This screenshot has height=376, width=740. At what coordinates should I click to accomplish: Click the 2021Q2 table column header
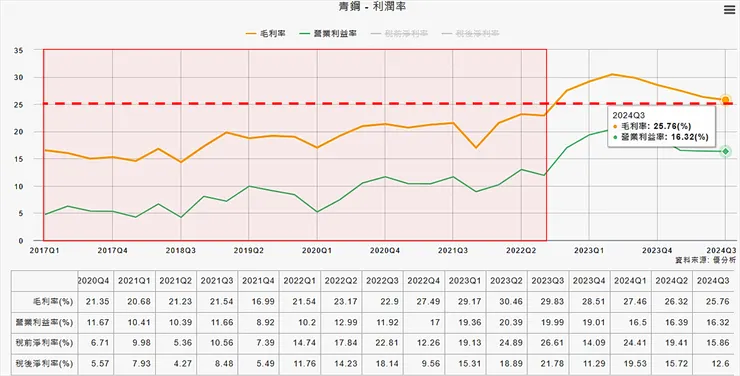tap(176, 281)
